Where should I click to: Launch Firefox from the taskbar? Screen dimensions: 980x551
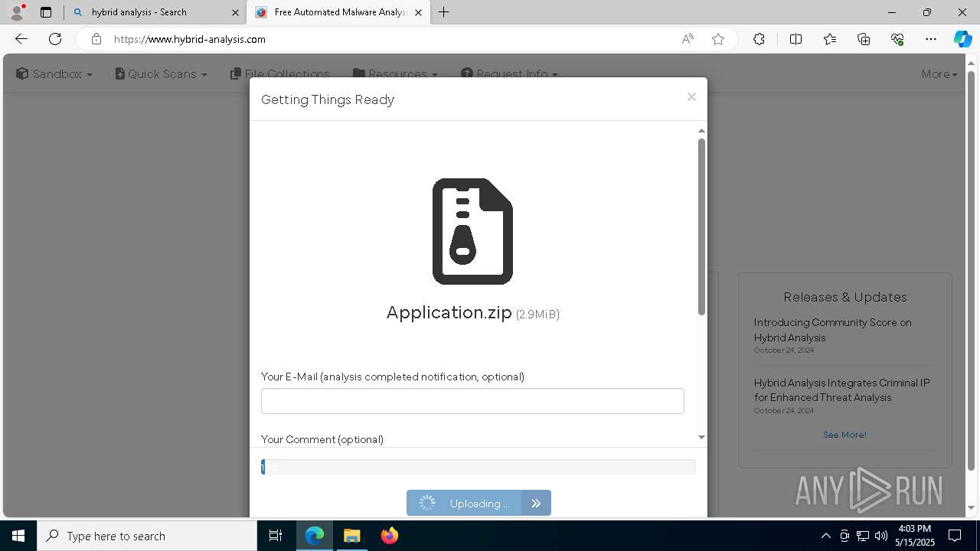click(389, 536)
